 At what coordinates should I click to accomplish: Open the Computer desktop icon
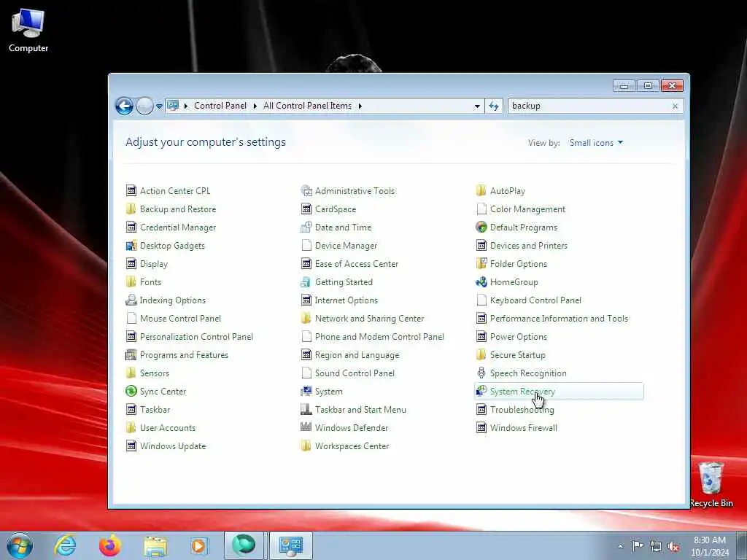tap(28, 30)
